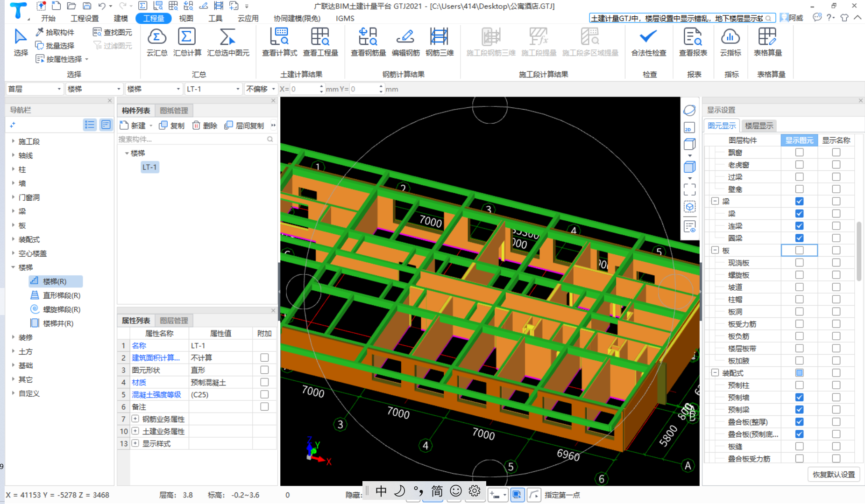Screen dimensions: 865x504
Task: Click the display settings list icon in viewport toolbar
Action: pos(689,227)
